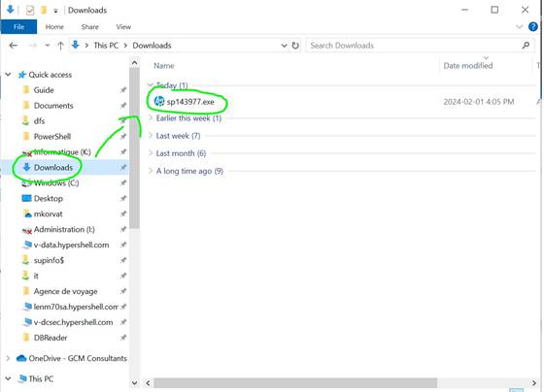
Task: Refresh the Downloads folder view
Action: pyautogui.click(x=295, y=46)
